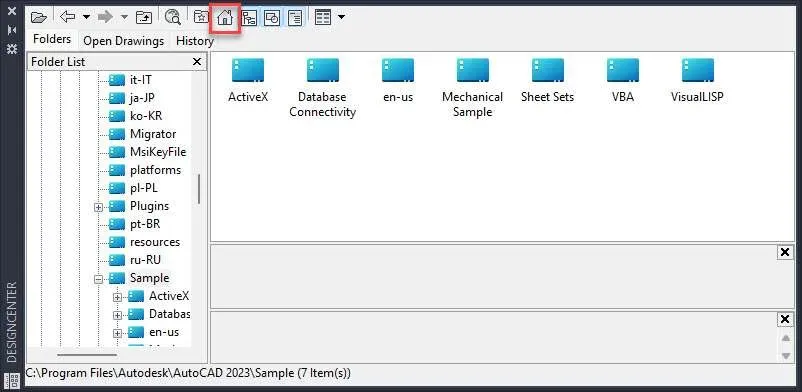Viewport: 802px width, 392px height.
Task: Click the grid icon below DESIGNCENTER label
Action: [x=13, y=380]
